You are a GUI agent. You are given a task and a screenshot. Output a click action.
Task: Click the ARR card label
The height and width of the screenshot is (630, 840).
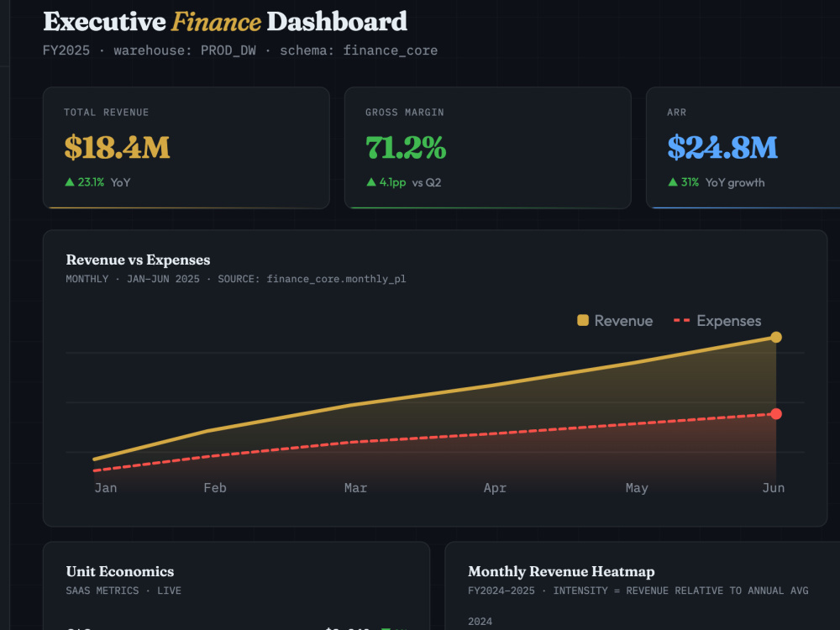[676, 113]
